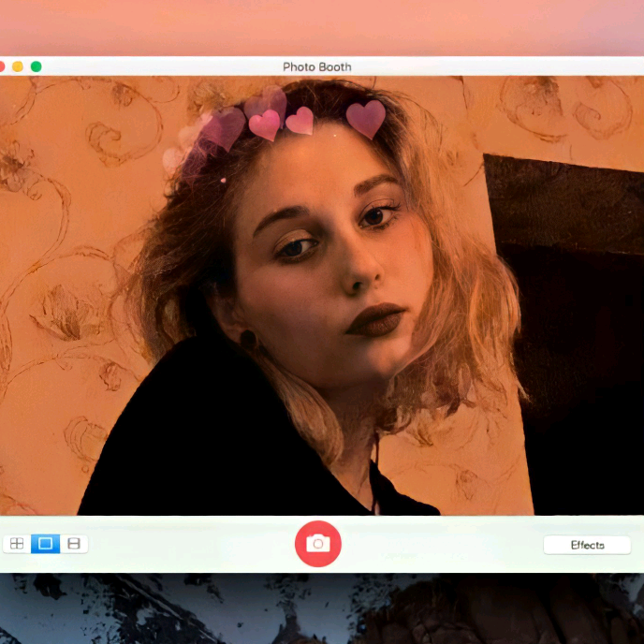The image size is (644, 644).
Task: Select the single still photo mode
Action: (x=45, y=543)
